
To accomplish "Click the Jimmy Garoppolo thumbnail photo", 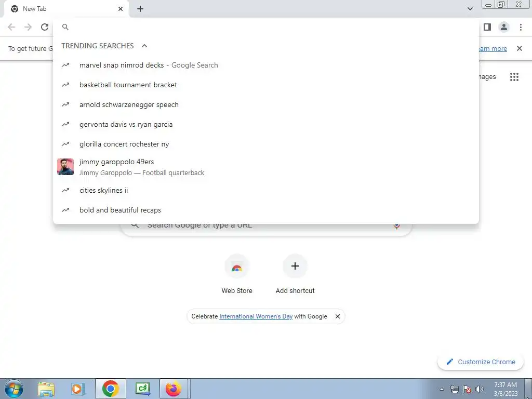I will pos(65,167).
